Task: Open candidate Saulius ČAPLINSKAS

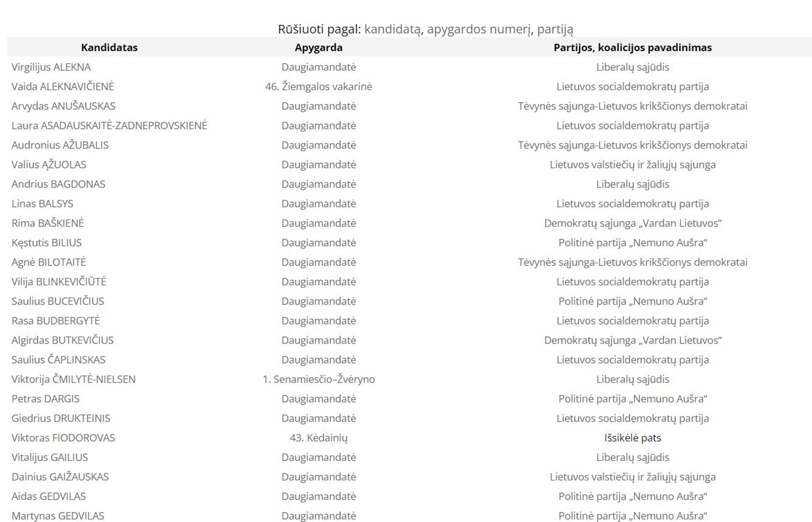Action: [x=58, y=360]
